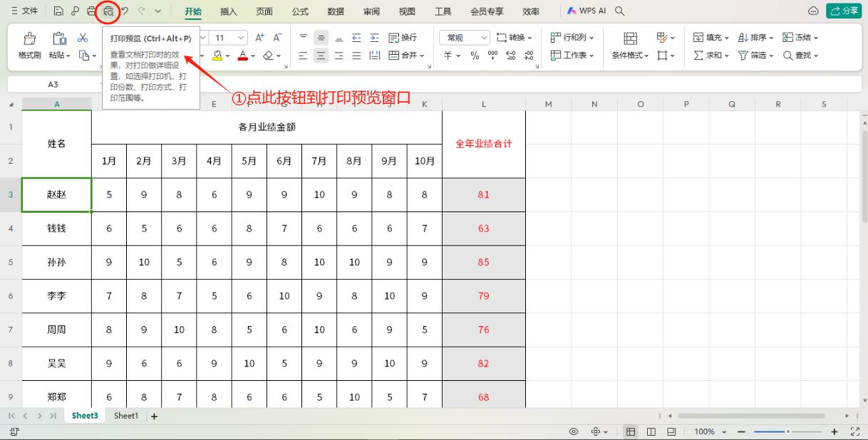Click the Cut scissors icon
The width and height of the screenshot is (868, 440).
(83, 38)
